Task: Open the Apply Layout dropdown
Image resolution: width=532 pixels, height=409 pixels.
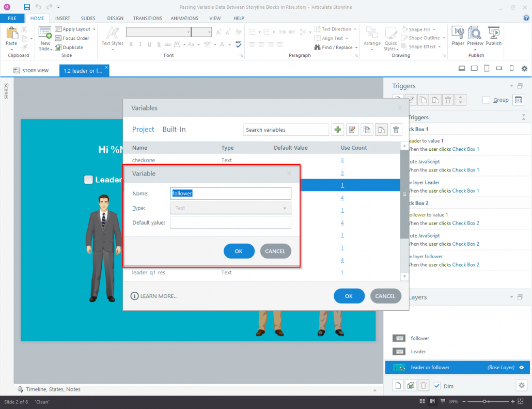Action: click(75, 29)
